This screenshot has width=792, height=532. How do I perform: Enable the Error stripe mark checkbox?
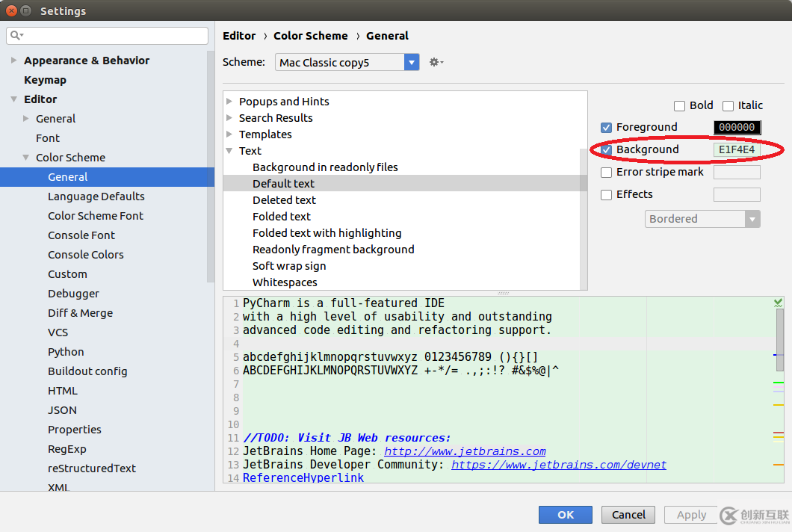point(607,173)
